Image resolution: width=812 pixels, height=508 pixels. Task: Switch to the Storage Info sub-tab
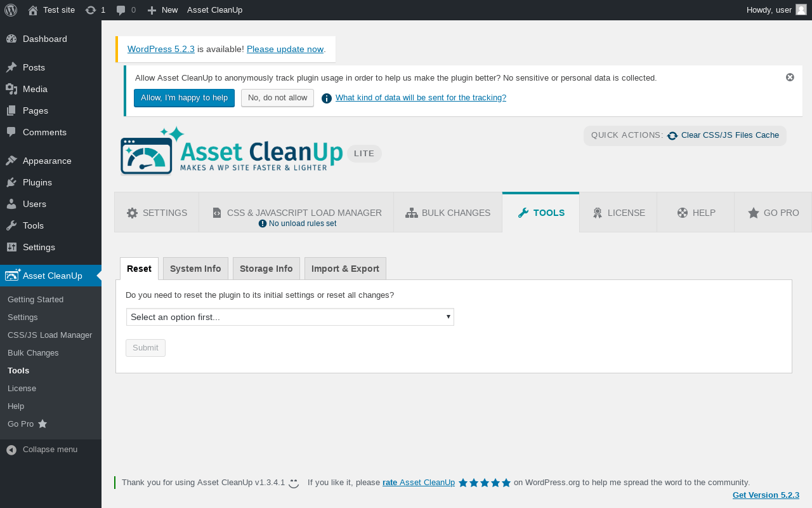coord(266,269)
